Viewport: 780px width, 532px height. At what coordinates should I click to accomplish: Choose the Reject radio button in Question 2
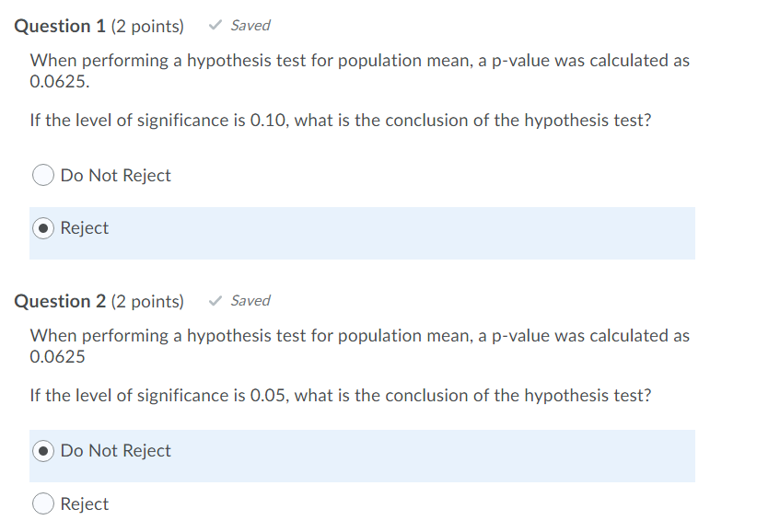(43, 504)
